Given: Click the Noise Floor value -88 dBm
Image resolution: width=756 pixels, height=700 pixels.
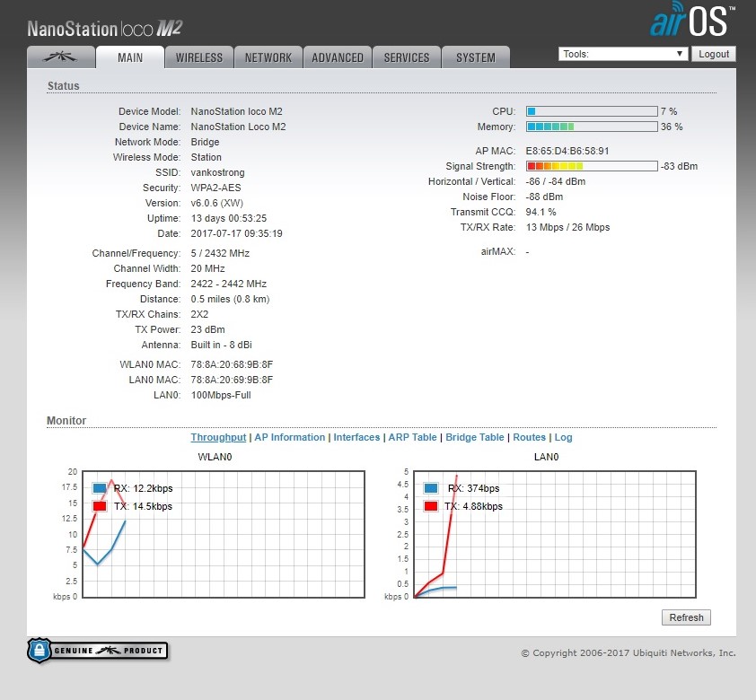Looking at the screenshot, I should (544, 197).
